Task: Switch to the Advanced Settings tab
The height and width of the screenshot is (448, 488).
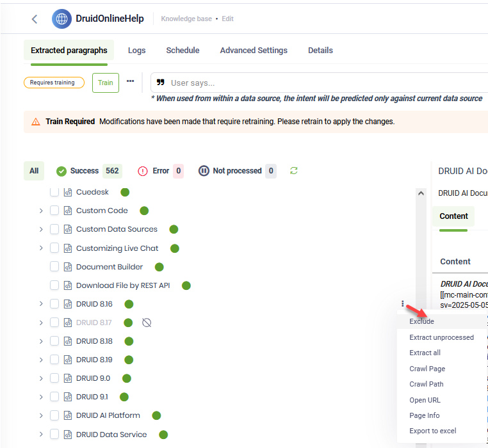Action: pos(254,51)
